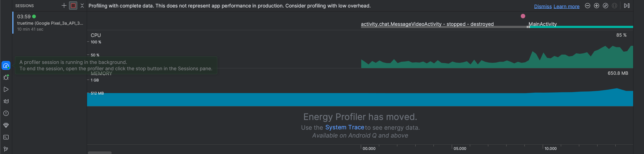
Task: Open the Logcat tool window
Action: point(6,101)
